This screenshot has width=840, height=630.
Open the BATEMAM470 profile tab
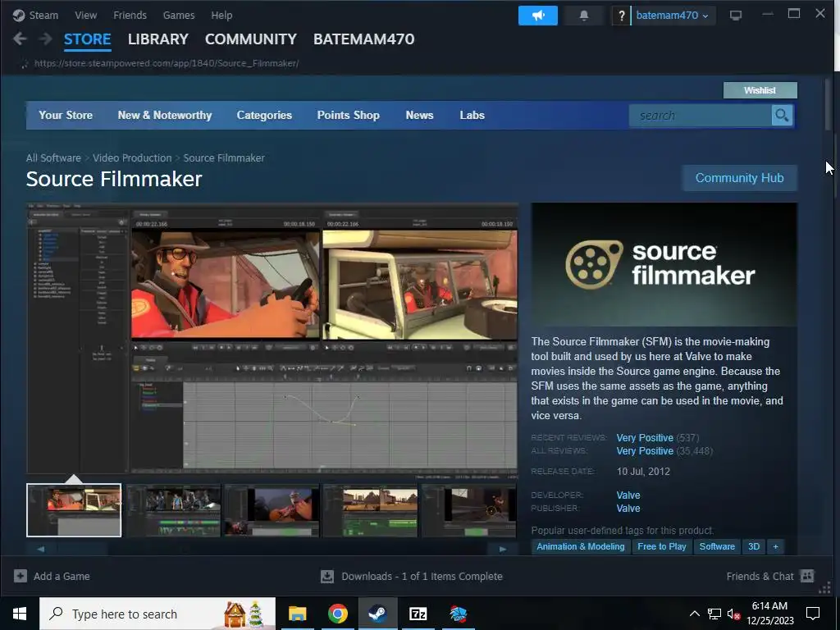(363, 39)
